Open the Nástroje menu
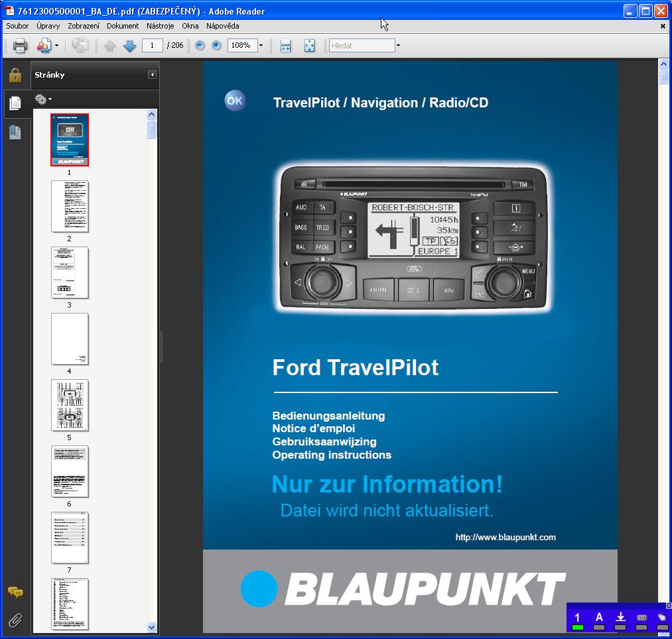The image size is (672, 639). click(x=160, y=26)
